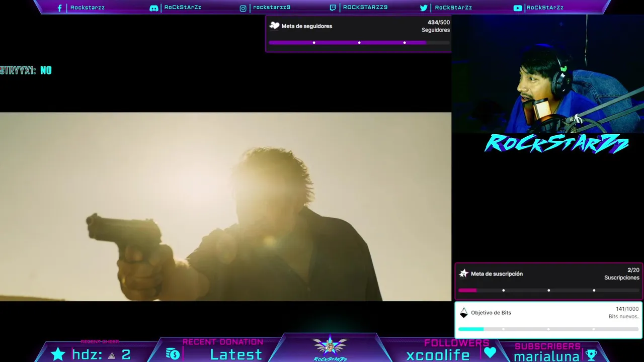Click the neon RockStarZz logo under webcam

(556, 143)
